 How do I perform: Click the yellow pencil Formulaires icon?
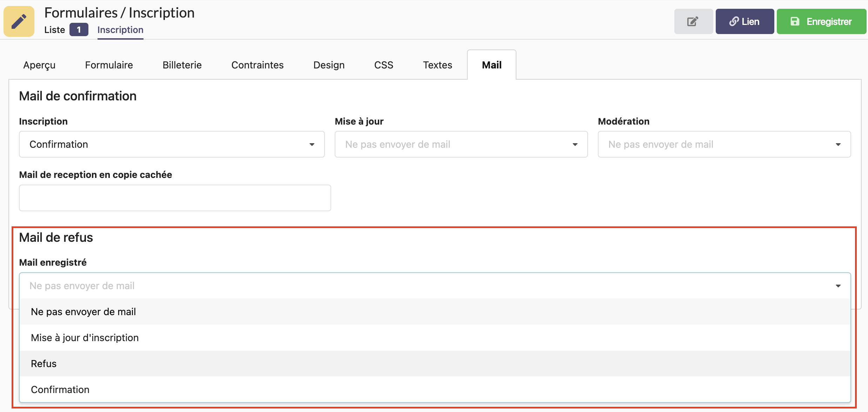point(19,21)
